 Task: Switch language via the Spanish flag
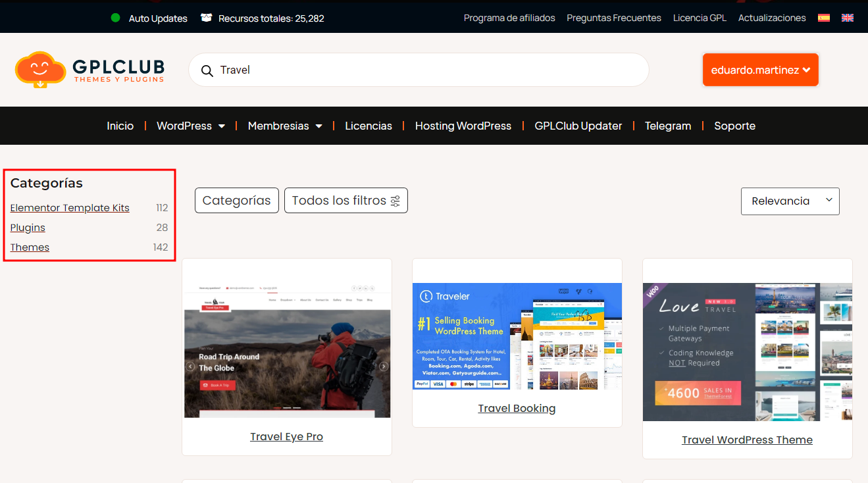pos(824,18)
